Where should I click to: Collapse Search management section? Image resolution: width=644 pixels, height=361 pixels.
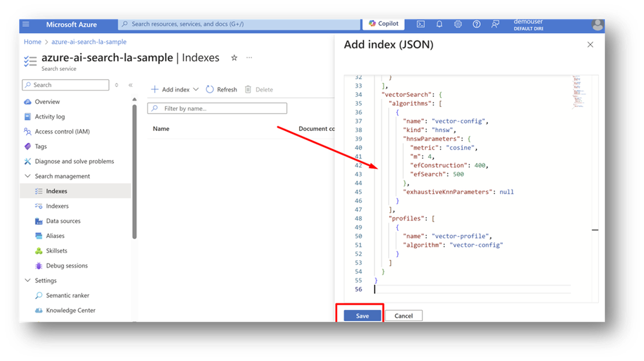[x=28, y=176]
